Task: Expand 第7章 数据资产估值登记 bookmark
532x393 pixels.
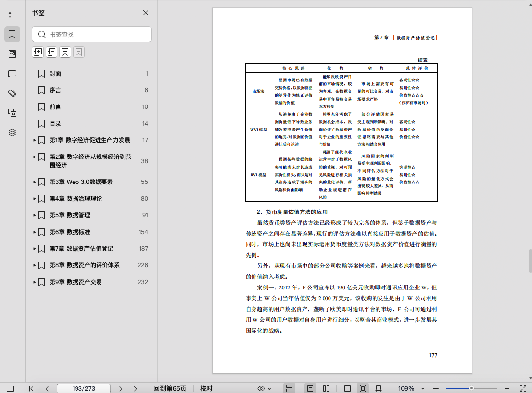Action: click(x=35, y=248)
